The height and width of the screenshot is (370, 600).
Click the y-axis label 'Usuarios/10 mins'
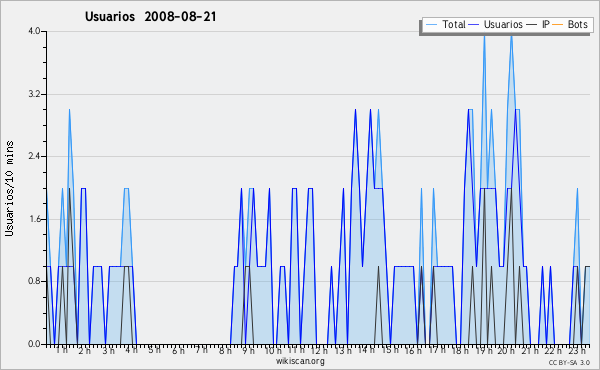[x=9, y=188]
